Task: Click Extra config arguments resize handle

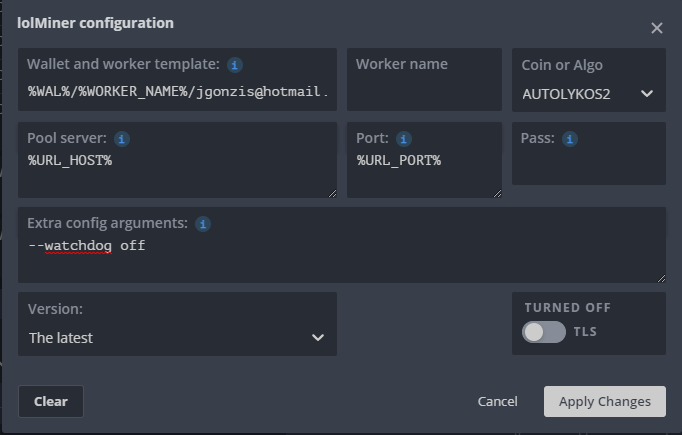Action: click(x=661, y=278)
